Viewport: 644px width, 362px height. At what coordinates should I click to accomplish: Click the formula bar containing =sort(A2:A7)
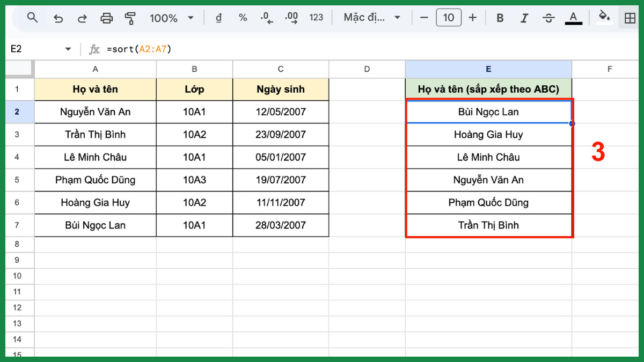pos(322,49)
